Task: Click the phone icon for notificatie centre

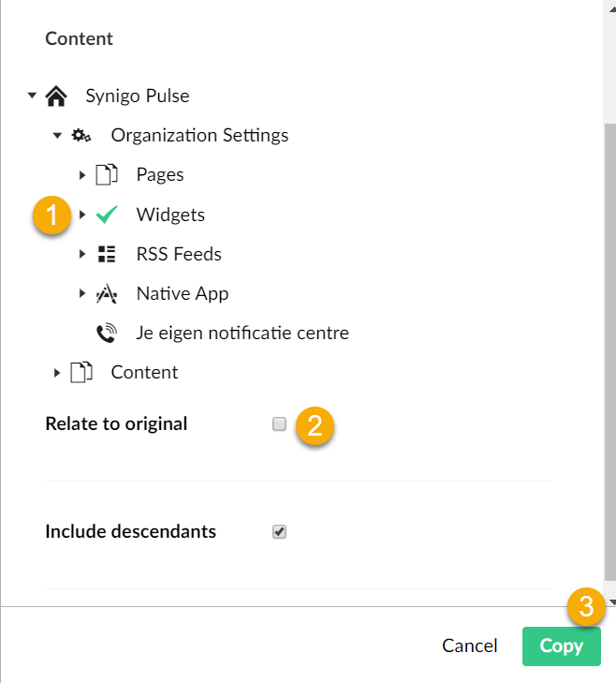Action: pos(107,334)
